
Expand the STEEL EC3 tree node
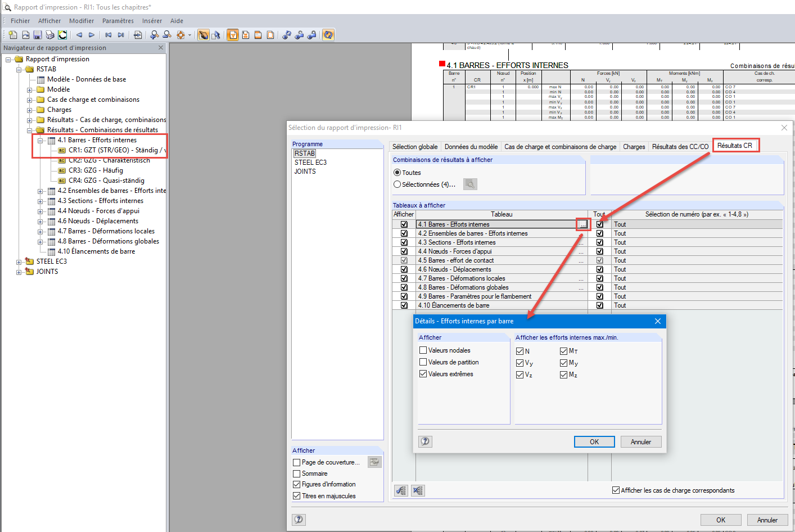pyautogui.click(x=19, y=262)
